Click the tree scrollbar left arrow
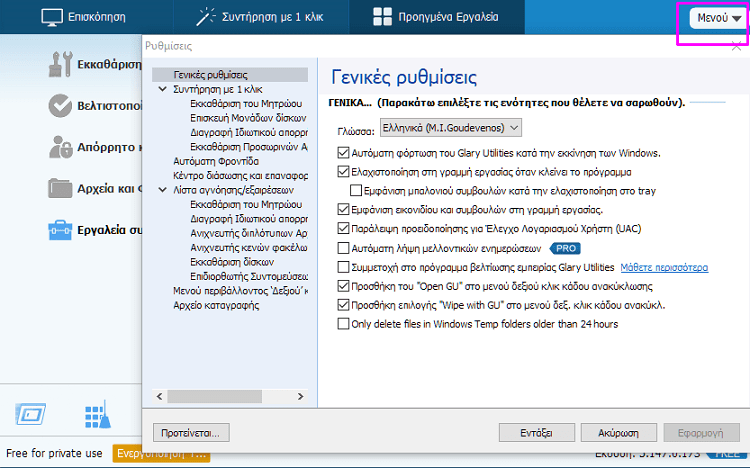The width and height of the screenshot is (750, 468). point(160,396)
